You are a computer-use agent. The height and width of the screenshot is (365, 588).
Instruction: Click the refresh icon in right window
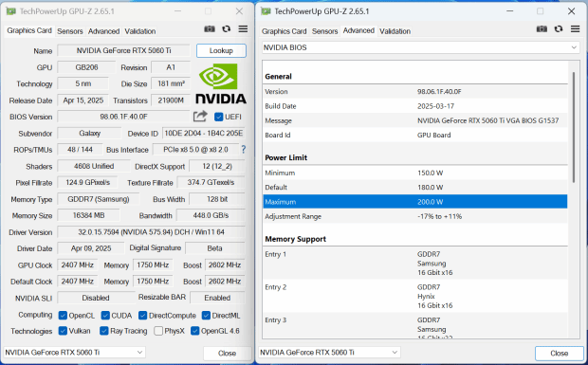tap(559, 28)
